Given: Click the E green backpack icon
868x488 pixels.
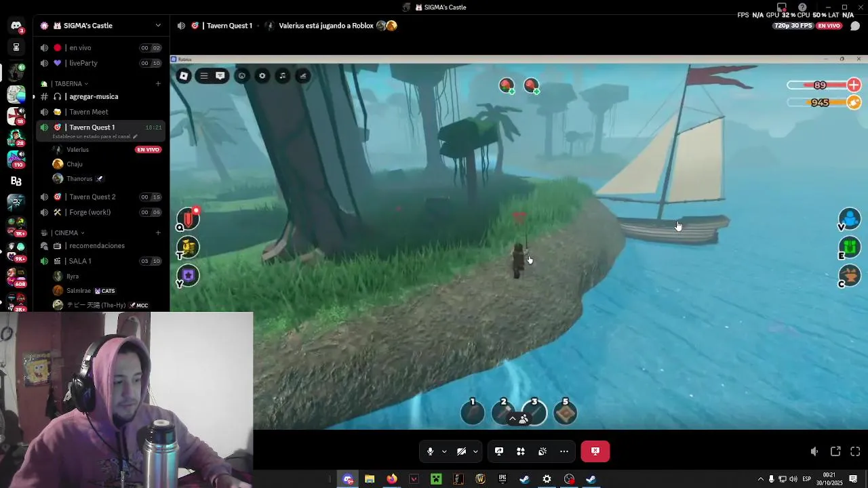Looking at the screenshot, I should [850, 247].
